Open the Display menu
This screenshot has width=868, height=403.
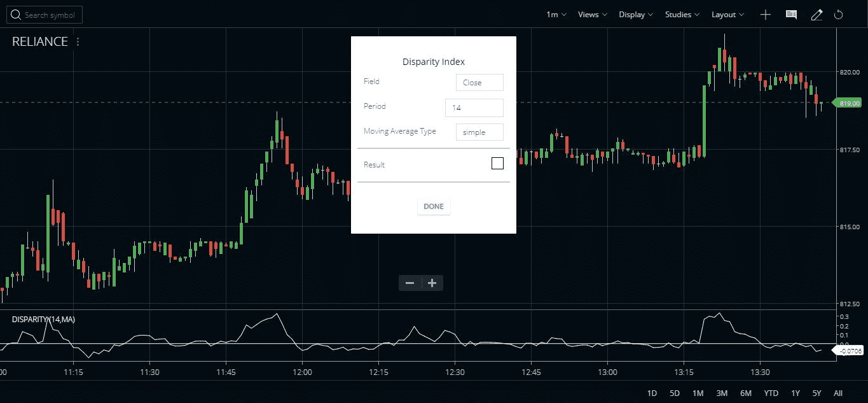pos(635,14)
